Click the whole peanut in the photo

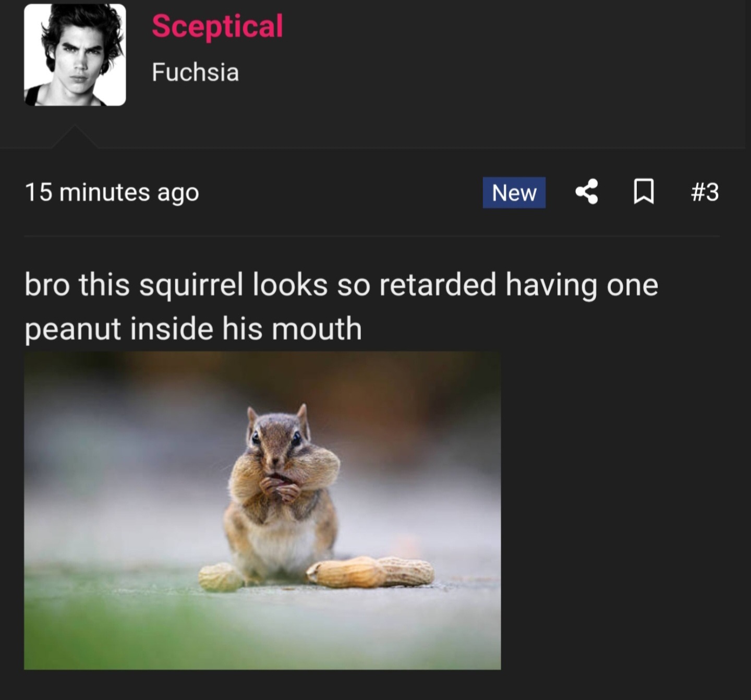click(370, 571)
